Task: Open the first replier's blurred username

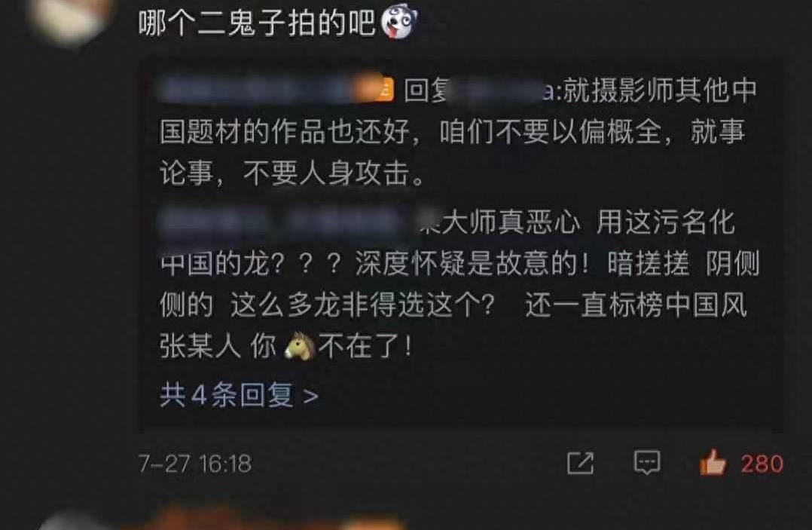Action: [264, 89]
